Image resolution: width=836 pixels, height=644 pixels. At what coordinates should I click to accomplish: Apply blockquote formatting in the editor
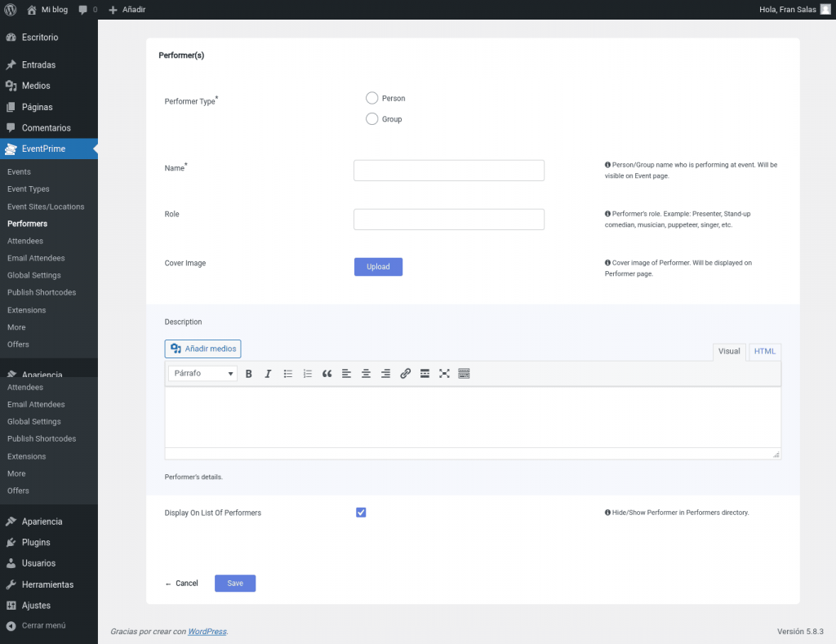tap(327, 374)
